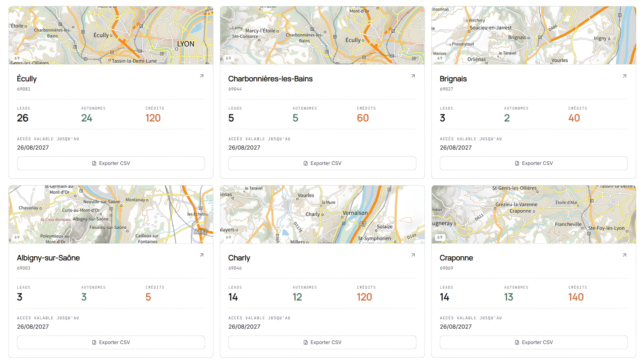Viewport: 644px width, 363px height.
Task: Click the Brignais map thumbnail
Action: point(534,35)
